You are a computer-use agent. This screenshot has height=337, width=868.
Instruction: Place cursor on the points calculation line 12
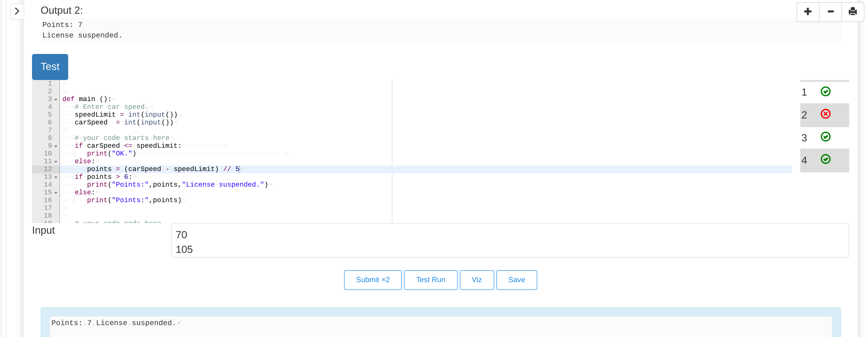point(163,169)
